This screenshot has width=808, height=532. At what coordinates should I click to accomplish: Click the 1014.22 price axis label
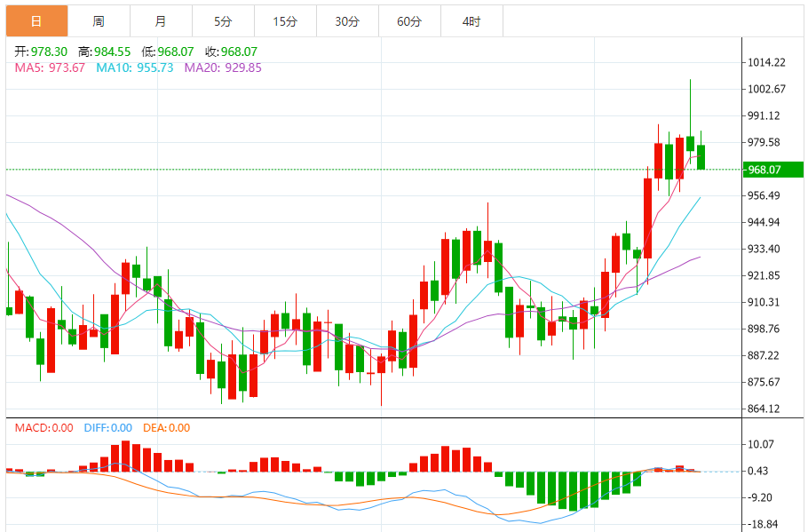(767, 62)
